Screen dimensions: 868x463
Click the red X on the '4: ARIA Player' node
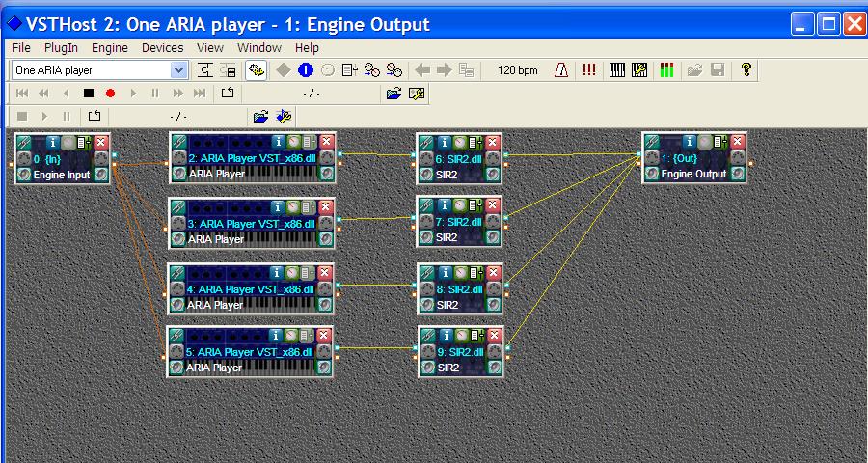(x=325, y=272)
